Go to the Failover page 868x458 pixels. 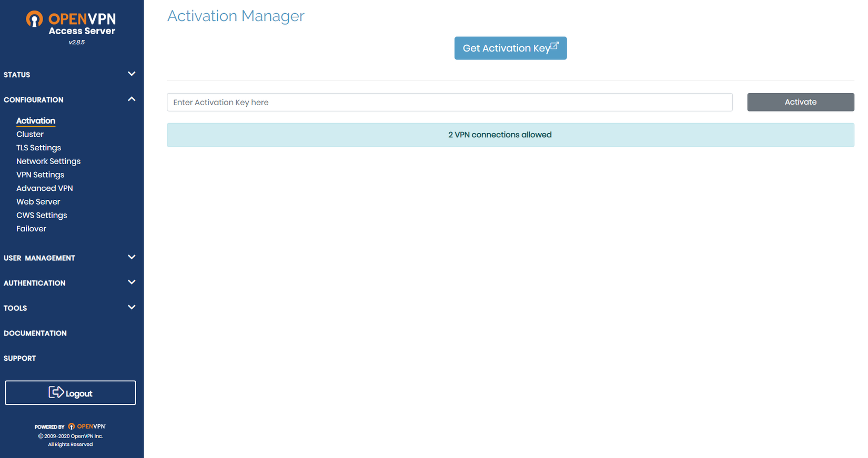(x=31, y=229)
